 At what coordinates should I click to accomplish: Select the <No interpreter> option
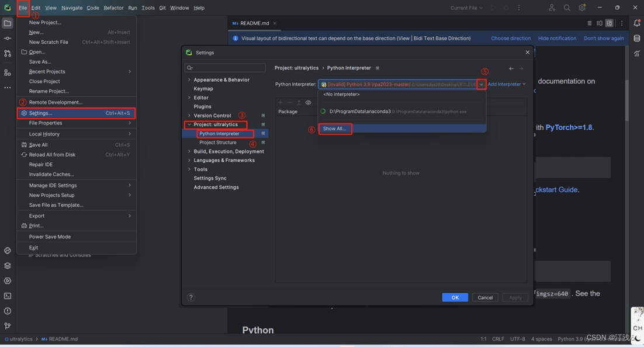pos(402,95)
